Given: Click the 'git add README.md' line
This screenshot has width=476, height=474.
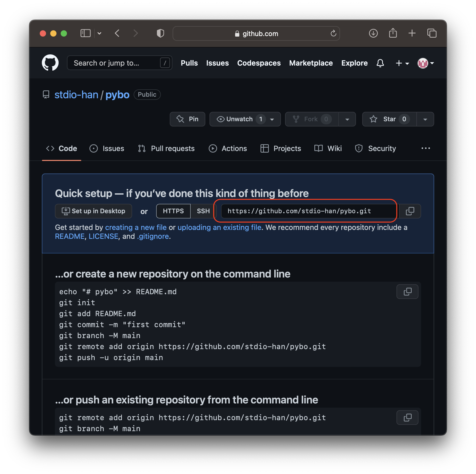Looking at the screenshot, I should coord(97,314).
